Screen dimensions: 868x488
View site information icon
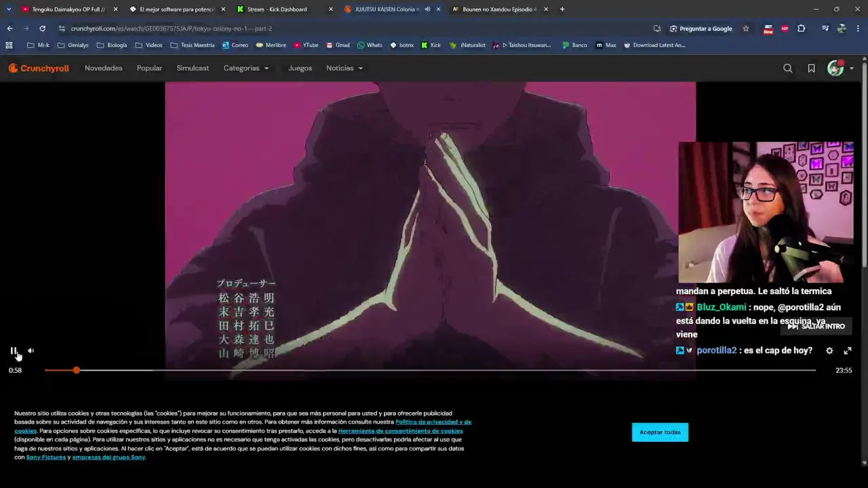(62, 28)
